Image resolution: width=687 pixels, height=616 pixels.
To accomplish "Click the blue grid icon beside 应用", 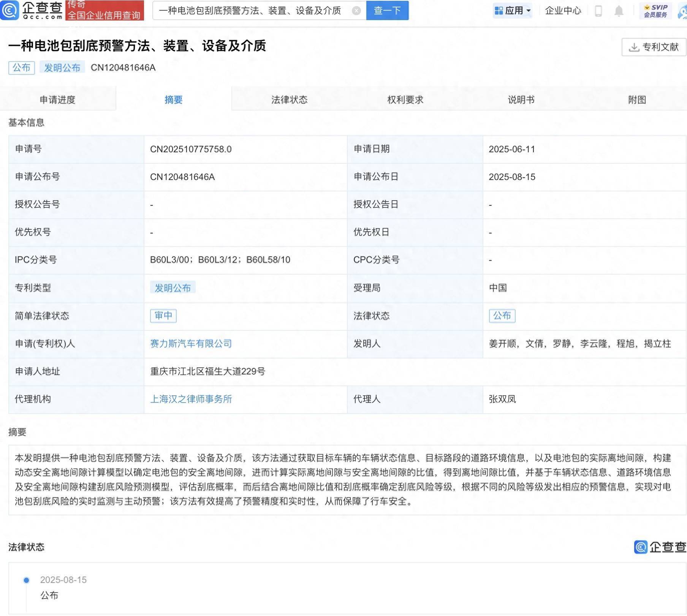I will 499,11.
